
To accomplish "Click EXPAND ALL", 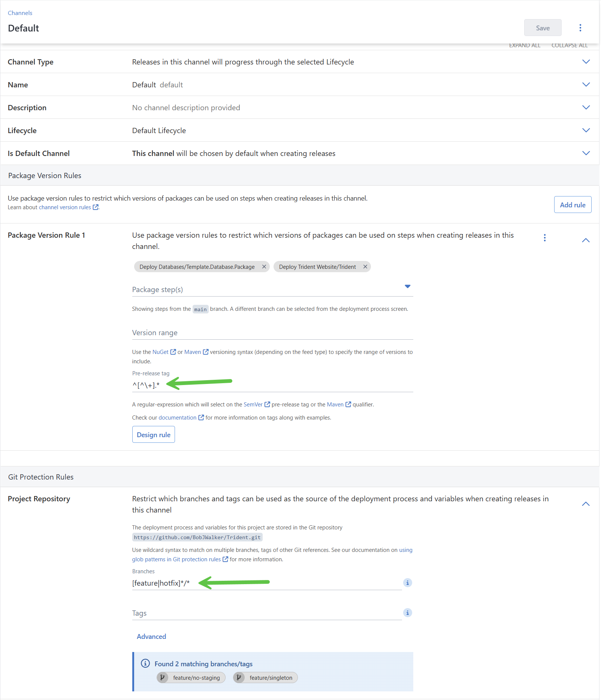I will click(524, 45).
